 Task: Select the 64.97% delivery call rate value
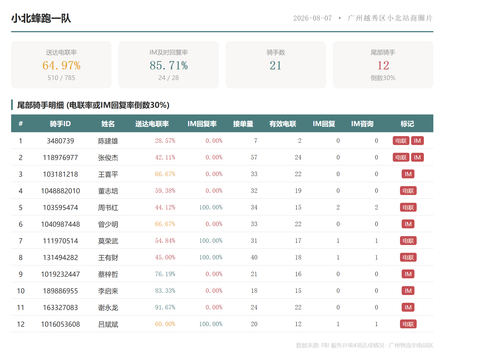[61, 65]
